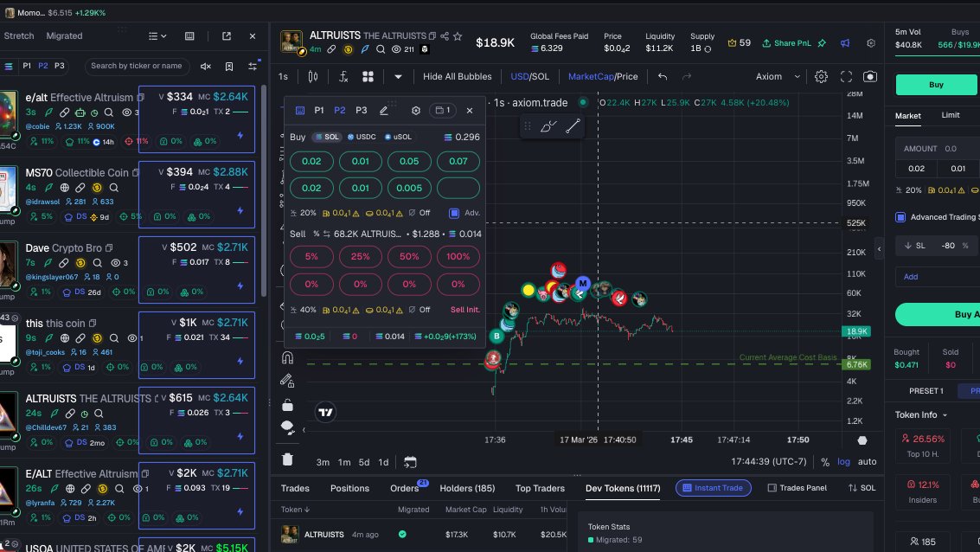Pin the token with green pin icon
The image size is (980, 552).
(822, 43)
